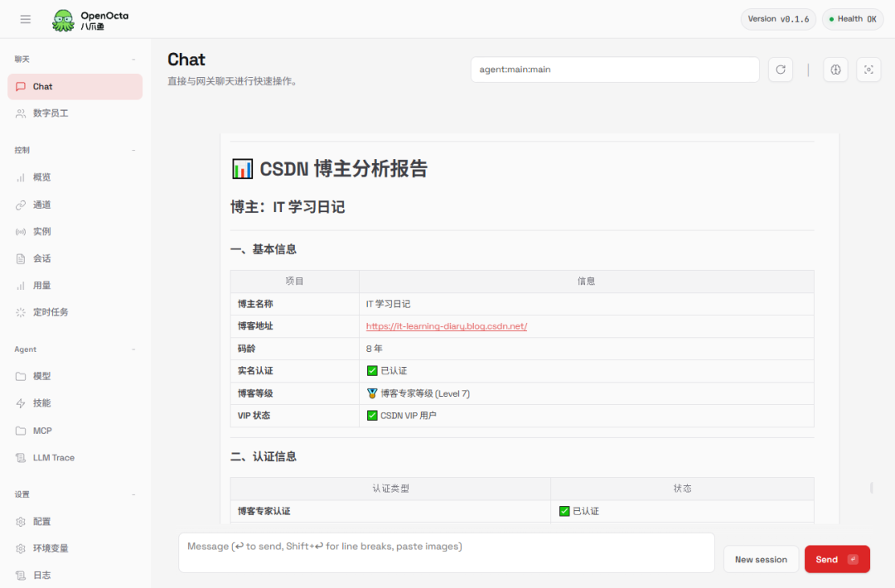Open LLM Trace in the sidebar

(53, 457)
